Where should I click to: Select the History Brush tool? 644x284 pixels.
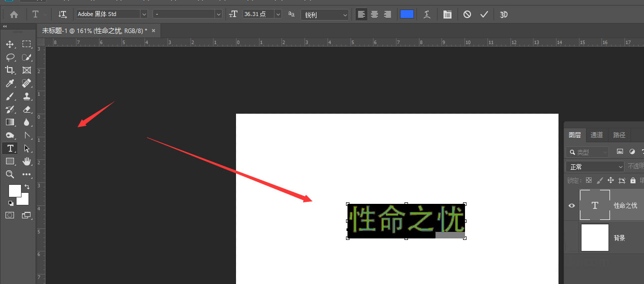[10, 109]
